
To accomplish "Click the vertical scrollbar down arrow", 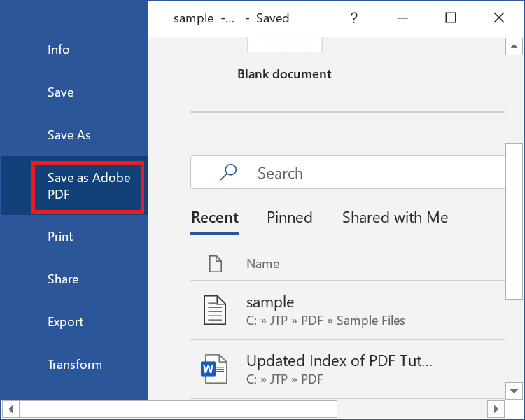I will (x=514, y=391).
